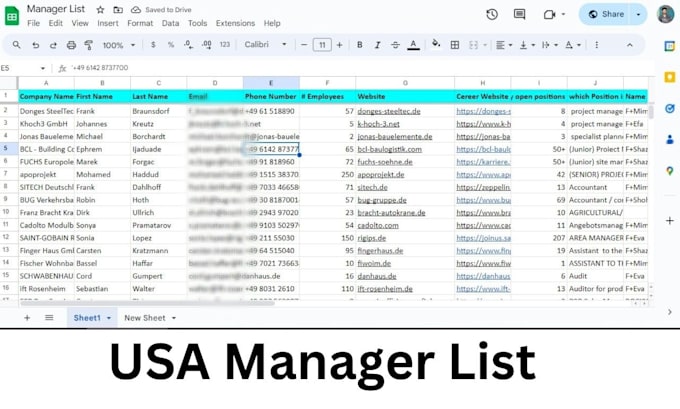
Task: Get add-ons with the side panel plus
Action: (x=670, y=221)
